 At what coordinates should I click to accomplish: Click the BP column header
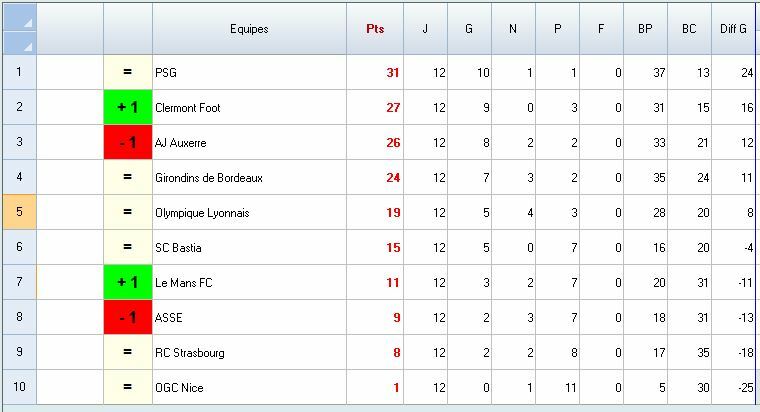[x=645, y=29]
